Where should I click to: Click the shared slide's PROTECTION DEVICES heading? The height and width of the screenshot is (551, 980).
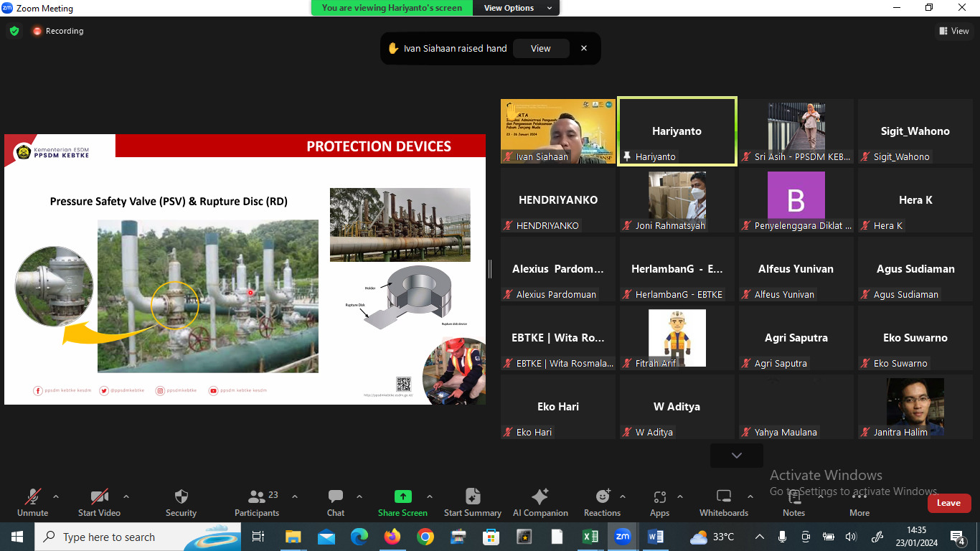(x=379, y=146)
